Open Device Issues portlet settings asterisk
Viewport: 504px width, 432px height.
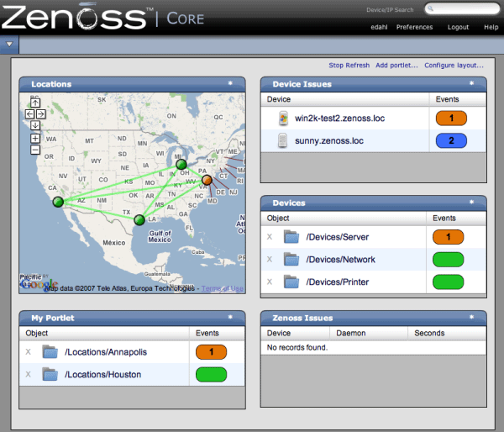click(x=471, y=83)
